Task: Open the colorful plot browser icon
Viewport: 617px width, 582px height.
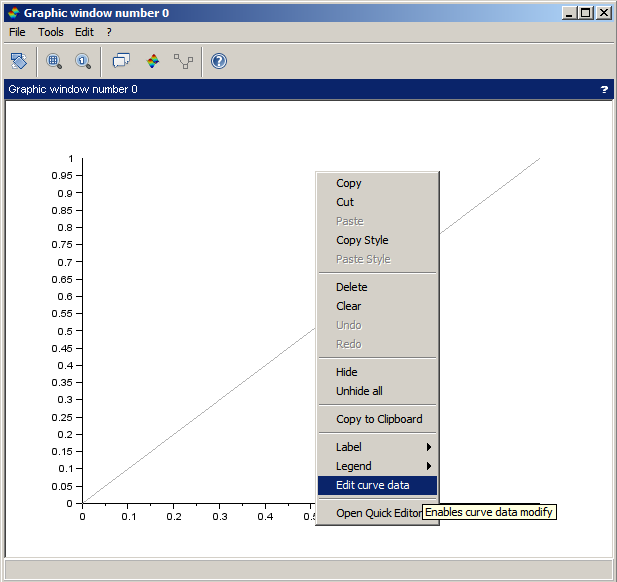Action: coord(153,62)
